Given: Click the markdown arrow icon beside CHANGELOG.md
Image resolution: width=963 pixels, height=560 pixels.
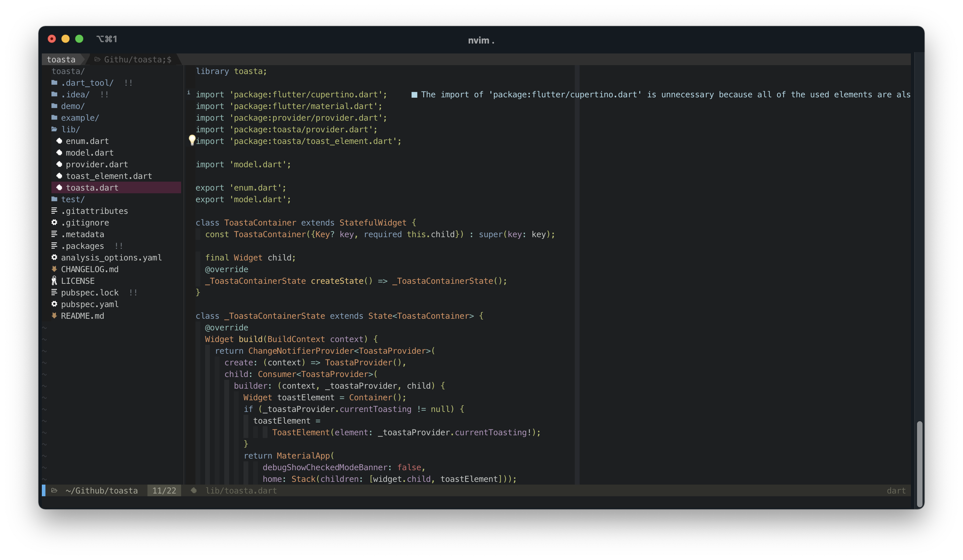Looking at the screenshot, I should pyautogui.click(x=54, y=269).
